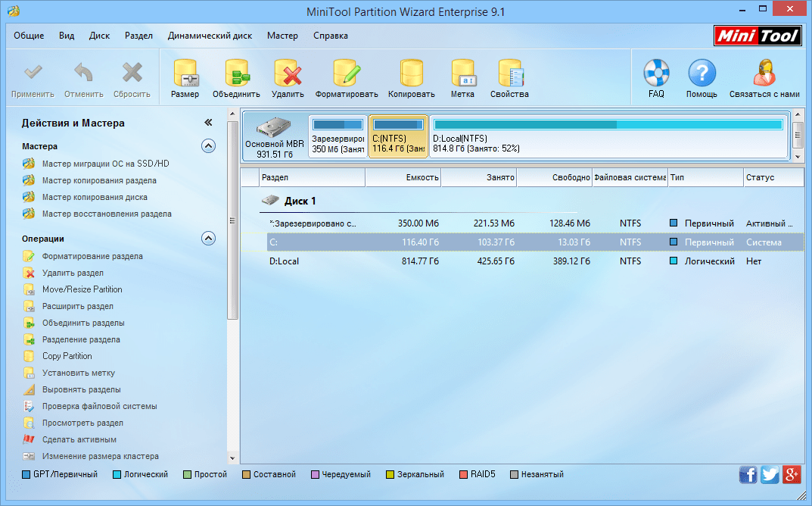
Task: Click the Объединить toolbar icon
Action: pos(235,77)
